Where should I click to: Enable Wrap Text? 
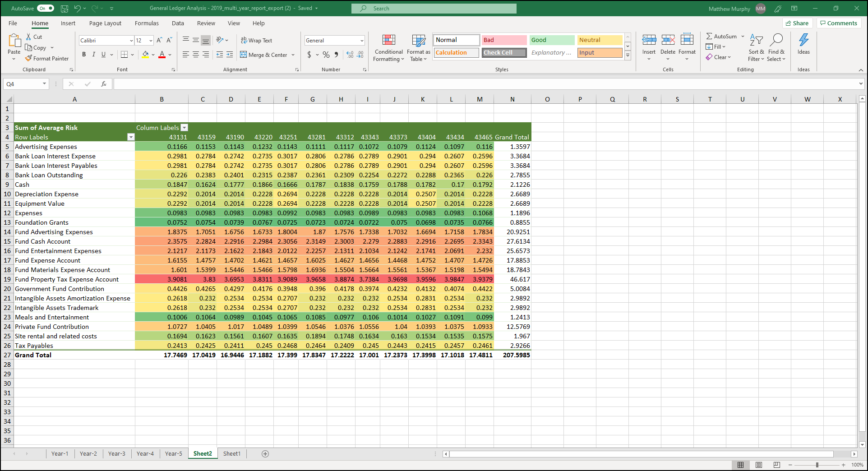[256, 40]
